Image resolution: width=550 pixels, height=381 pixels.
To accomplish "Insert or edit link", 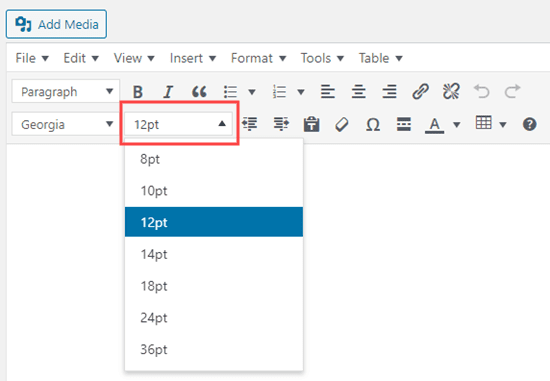I will pos(420,92).
